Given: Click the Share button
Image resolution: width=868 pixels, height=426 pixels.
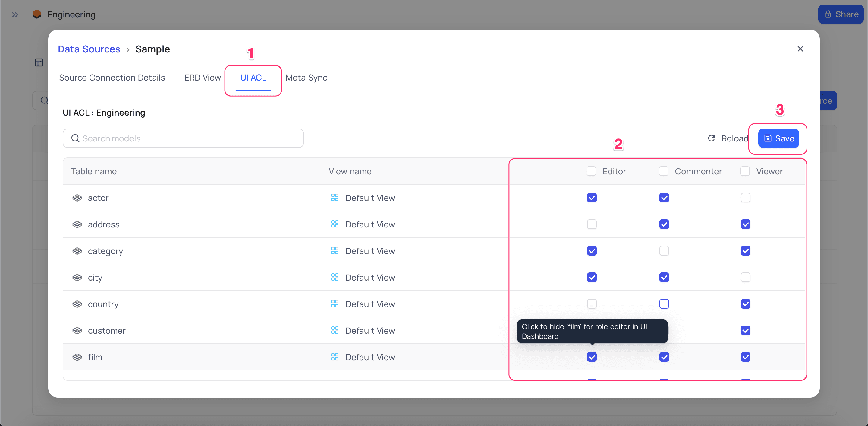Looking at the screenshot, I should [841, 14].
